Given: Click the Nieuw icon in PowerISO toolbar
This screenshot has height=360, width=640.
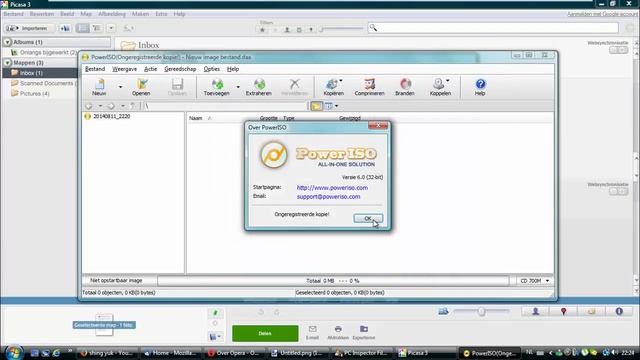Looking at the screenshot, I should pos(99,87).
